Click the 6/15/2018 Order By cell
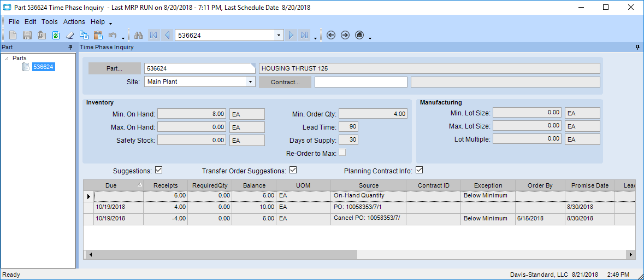644x280 pixels. point(540,218)
